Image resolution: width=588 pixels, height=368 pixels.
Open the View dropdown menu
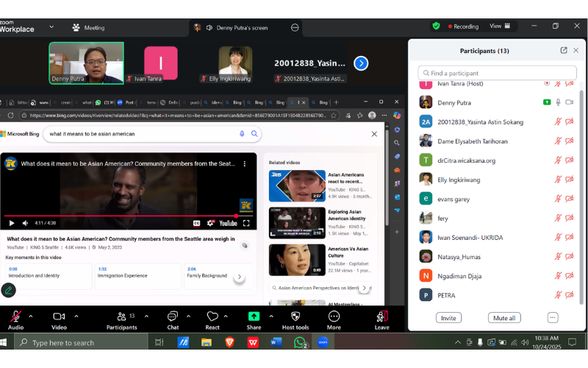(500, 26)
